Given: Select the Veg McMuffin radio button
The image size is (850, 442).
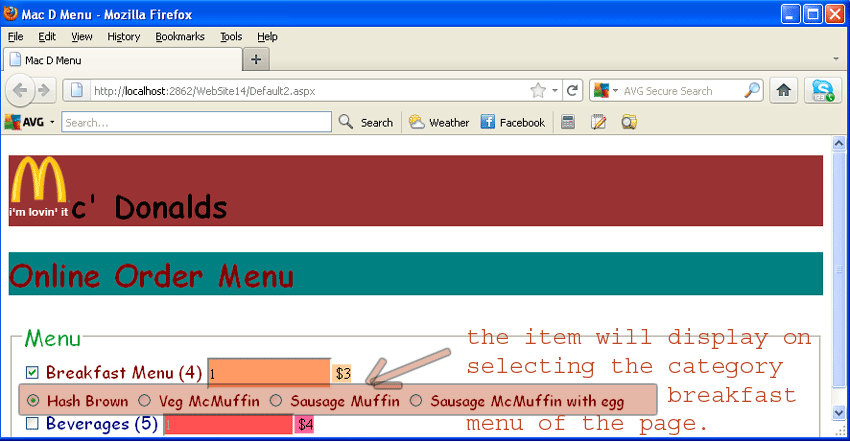Looking at the screenshot, I should click(x=144, y=401).
